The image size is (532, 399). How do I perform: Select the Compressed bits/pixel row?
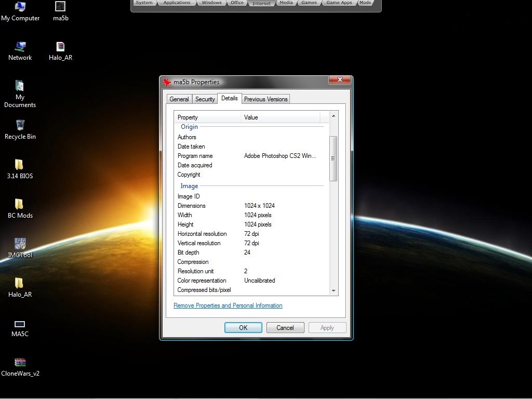click(251, 290)
